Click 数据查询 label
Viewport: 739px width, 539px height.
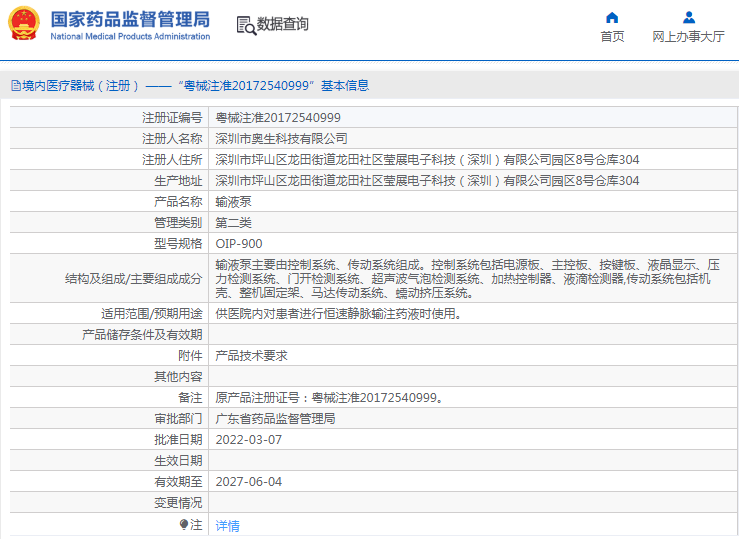[282, 24]
